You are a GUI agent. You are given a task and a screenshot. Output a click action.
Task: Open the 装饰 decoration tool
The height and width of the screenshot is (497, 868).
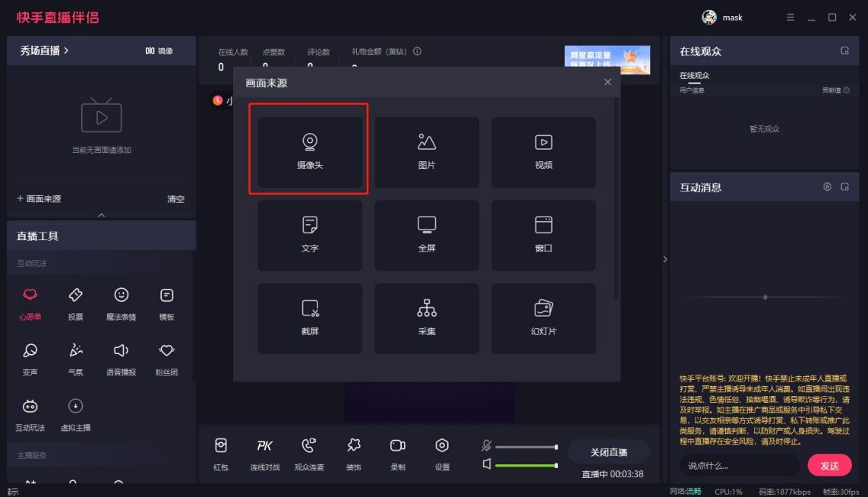point(354,454)
